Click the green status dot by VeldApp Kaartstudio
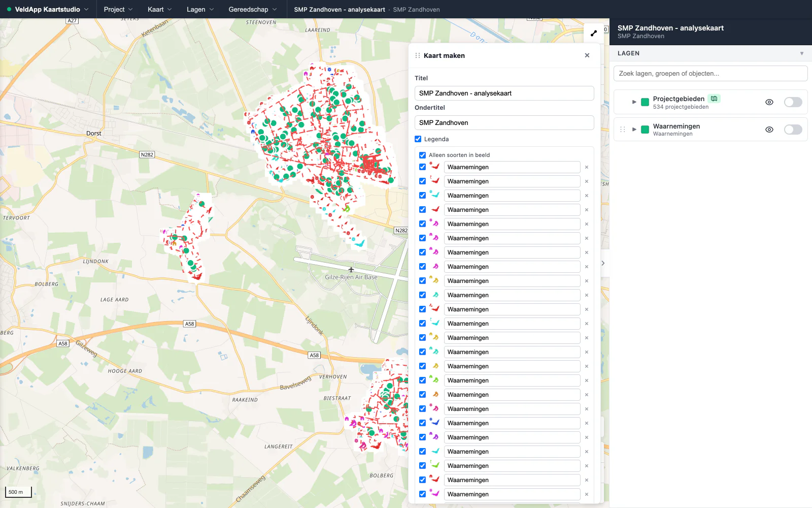This screenshot has height=508, width=812. tap(9, 9)
